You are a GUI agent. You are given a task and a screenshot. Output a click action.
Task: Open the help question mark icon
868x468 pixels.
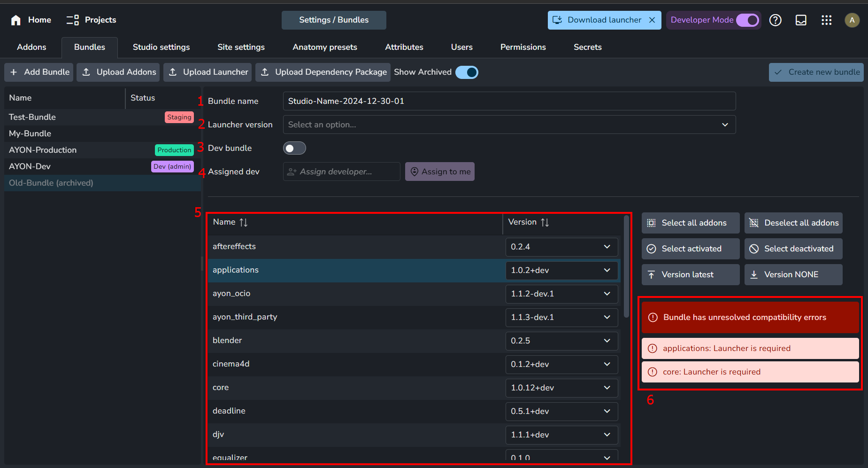[775, 20]
